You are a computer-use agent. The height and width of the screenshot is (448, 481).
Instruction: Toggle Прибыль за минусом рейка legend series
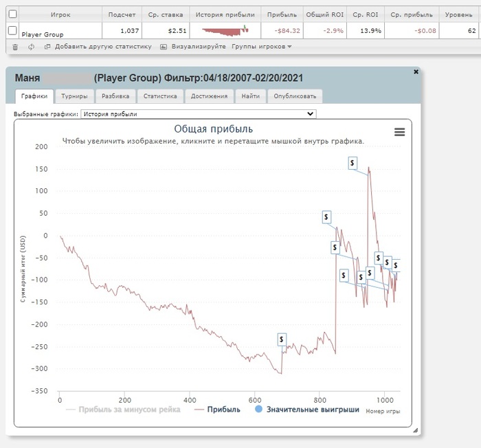point(123,410)
